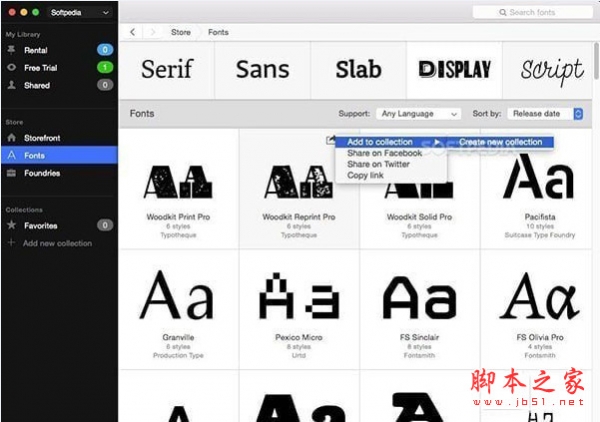
Task: Open the FS Olivia Pro font thumbnail
Action: (x=540, y=295)
